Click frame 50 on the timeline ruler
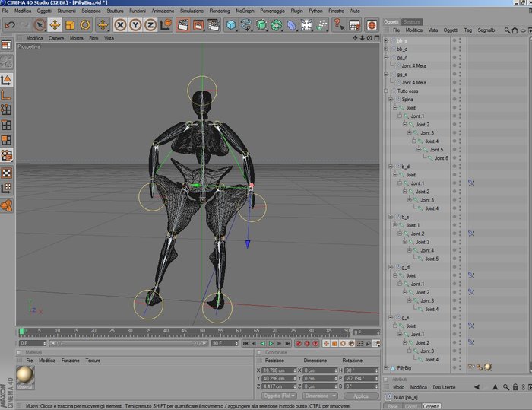This screenshot has width=532, height=410. pyautogui.click(x=202, y=332)
